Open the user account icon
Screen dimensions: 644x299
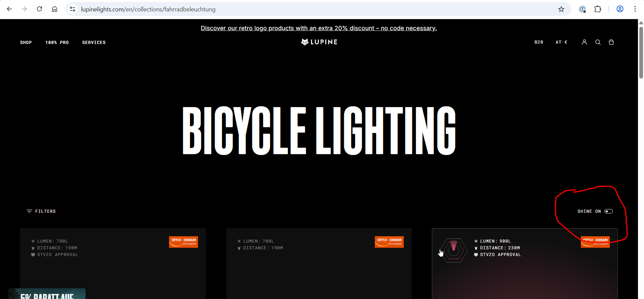[584, 42]
